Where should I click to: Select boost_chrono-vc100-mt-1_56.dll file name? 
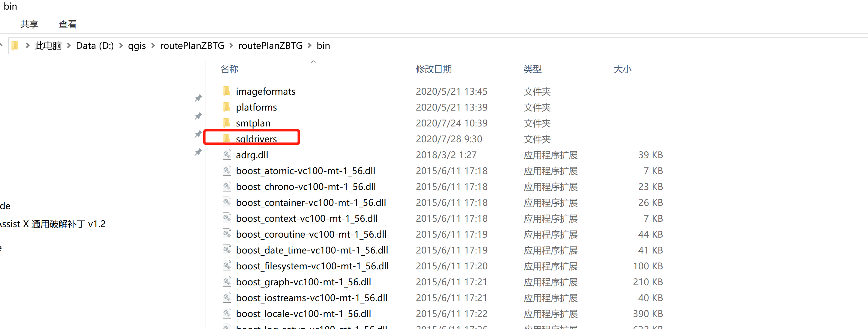pyautogui.click(x=306, y=187)
